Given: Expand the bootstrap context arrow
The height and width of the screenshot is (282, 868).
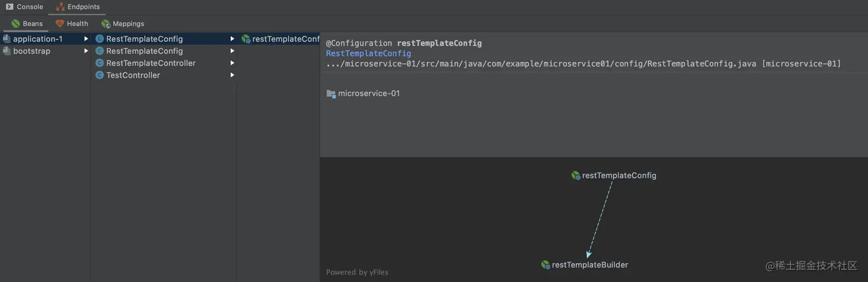Looking at the screenshot, I should (x=86, y=51).
